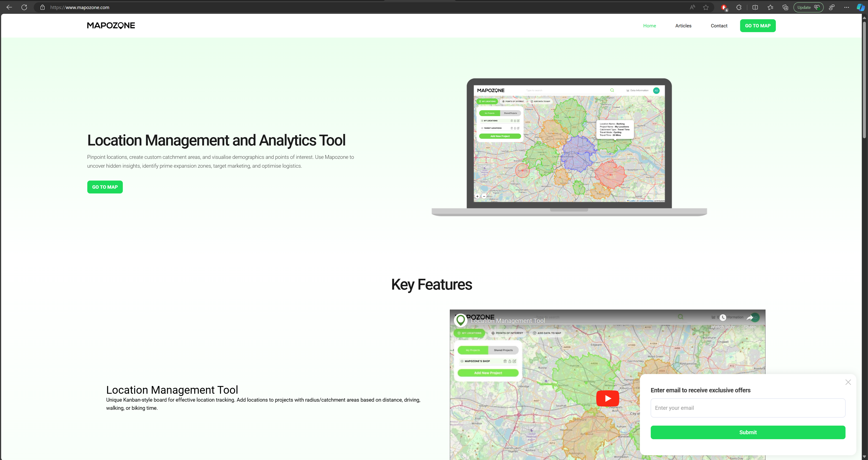Screen dimensions: 868x460
Task: Open Split screen view icon
Action: (755, 7)
